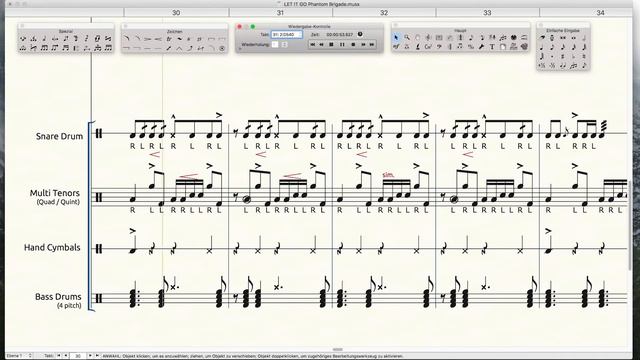Stop playback in Wiedergabe-Kontrolle

(331, 44)
